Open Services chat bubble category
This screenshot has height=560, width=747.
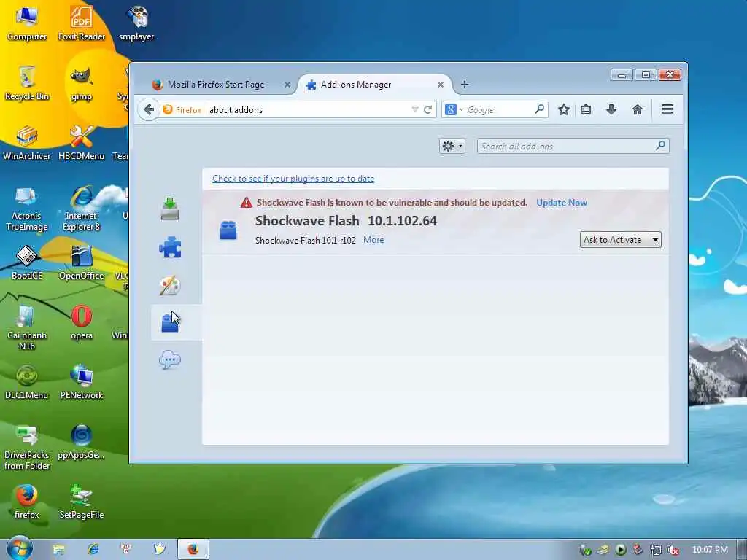[169, 359]
